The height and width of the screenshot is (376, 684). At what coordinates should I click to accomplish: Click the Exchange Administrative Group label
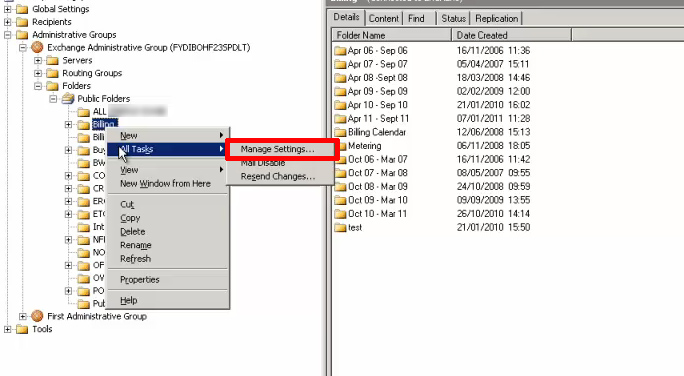point(149,47)
